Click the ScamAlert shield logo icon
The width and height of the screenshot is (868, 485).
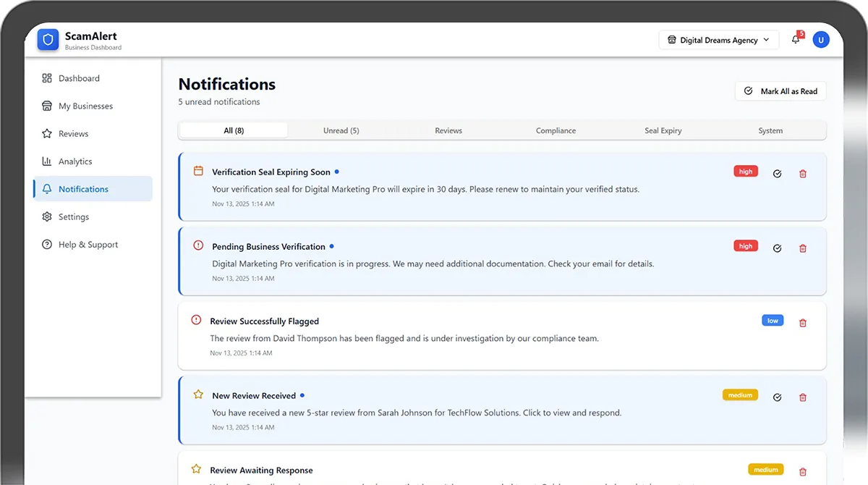48,41
